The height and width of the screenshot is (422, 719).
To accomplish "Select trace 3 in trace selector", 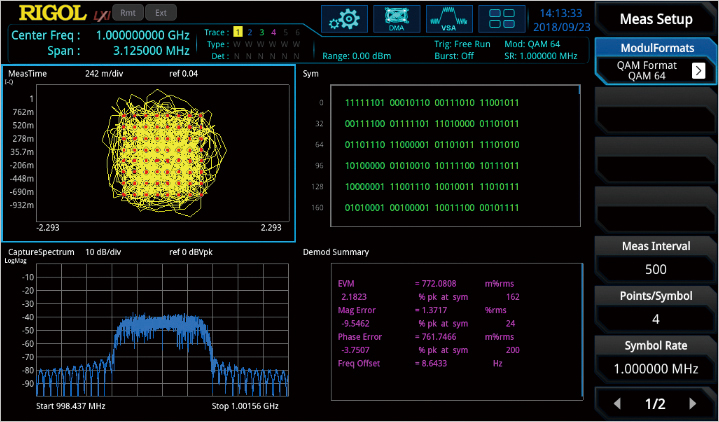I will (x=261, y=32).
